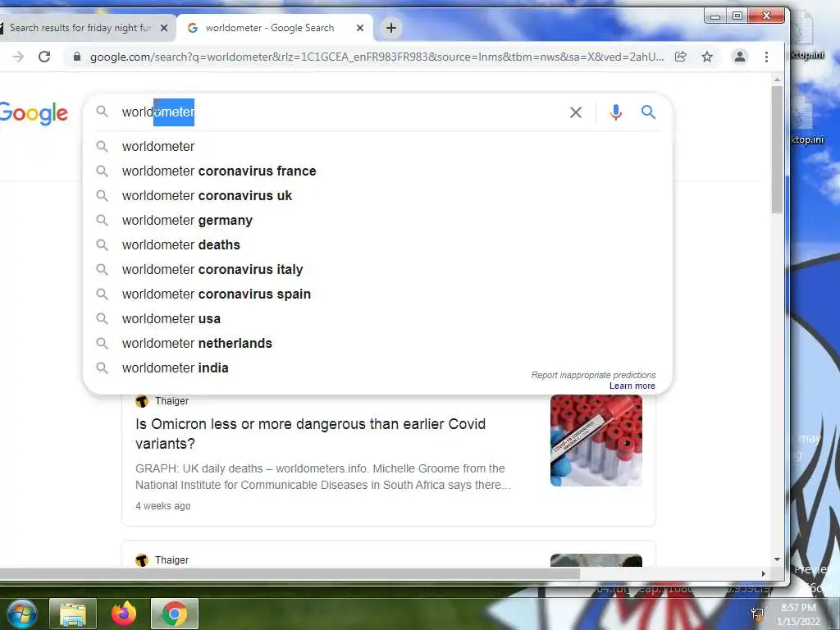Viewport: 840px width, 630px height.
Task: Submit search using the blue magnifier
Action: pos(648,112)
